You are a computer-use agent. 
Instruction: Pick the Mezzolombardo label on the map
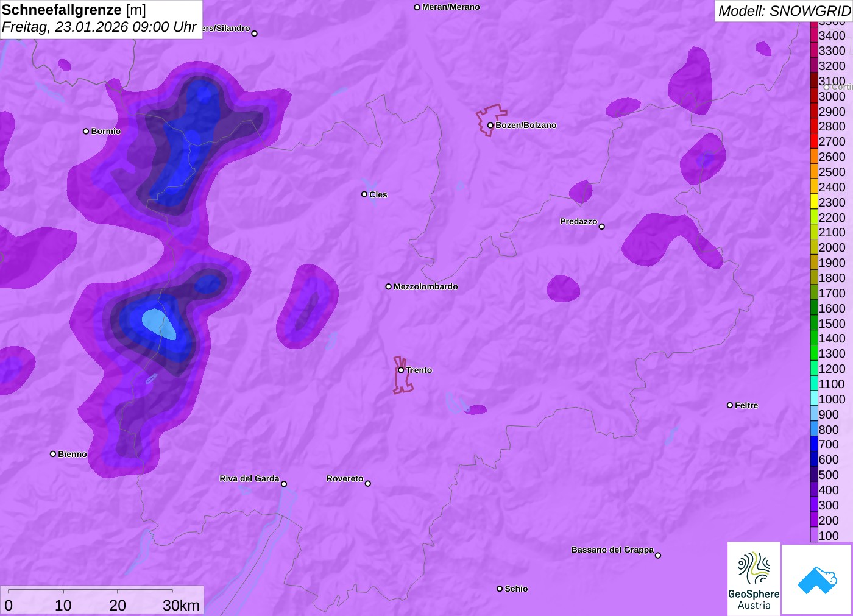pyautogui.click(x=426, y=287)
